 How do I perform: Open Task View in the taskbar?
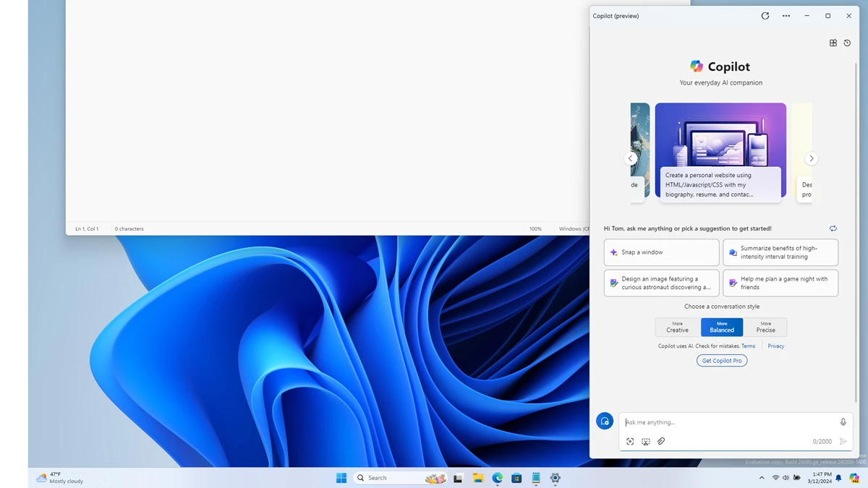[458, 478]
